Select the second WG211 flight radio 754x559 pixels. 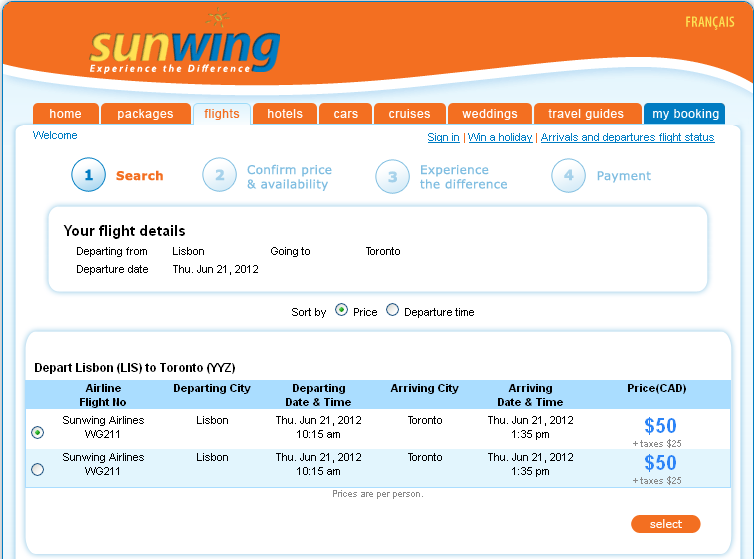(x=38, y=470)
